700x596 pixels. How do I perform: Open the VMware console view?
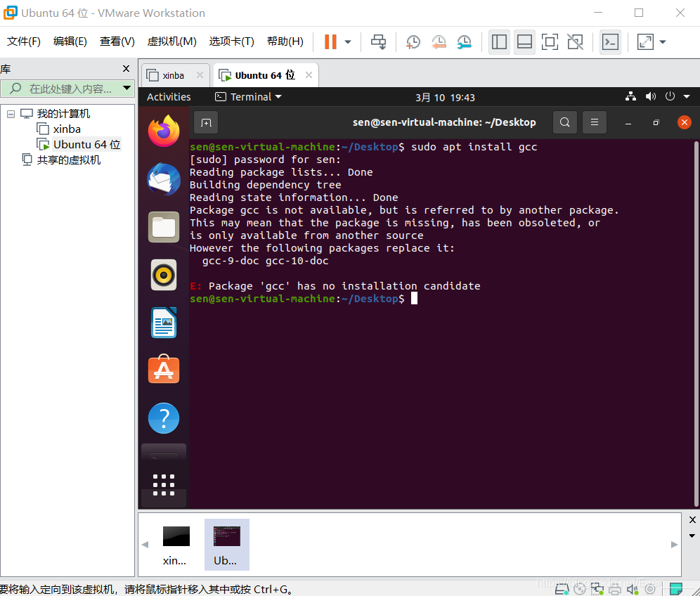(x=610, y=42)
